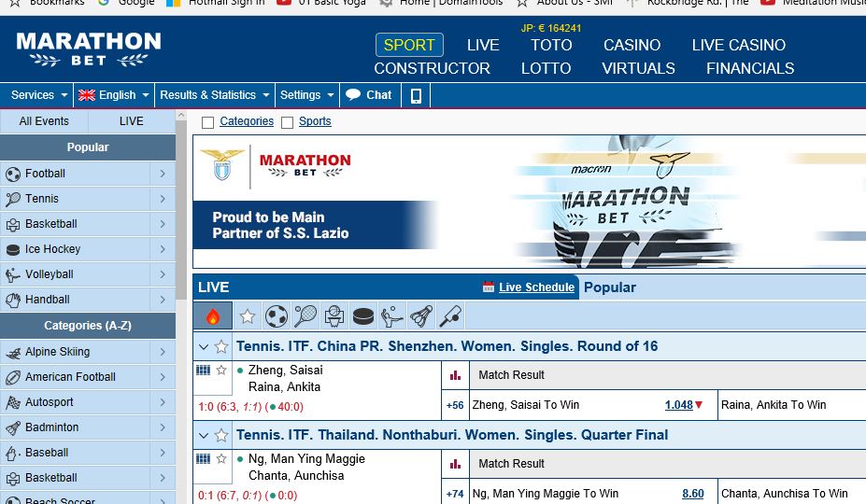The image size is (866, 504).
Task: Switch to the SPORT main tab
Action: pos(409,45)
